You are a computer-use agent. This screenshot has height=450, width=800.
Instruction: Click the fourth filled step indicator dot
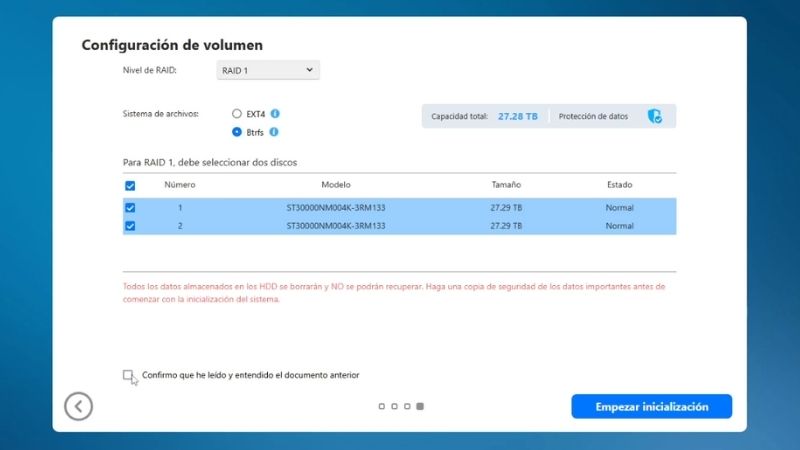pyautogui.click(x=420, y=407)
